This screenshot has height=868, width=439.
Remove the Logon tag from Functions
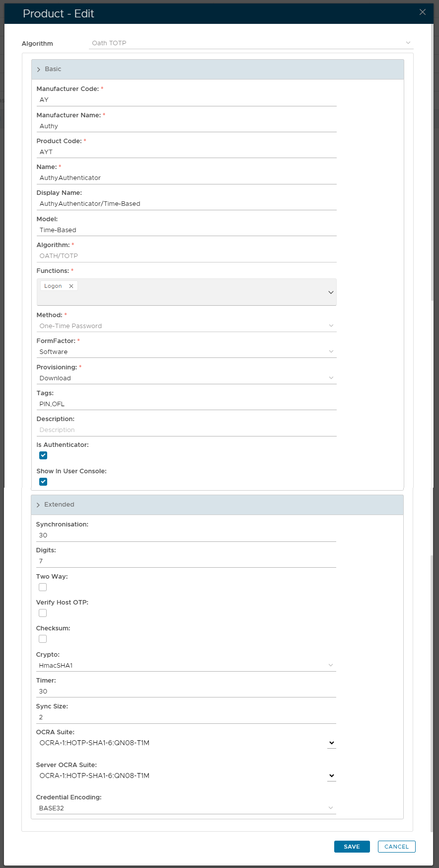[x=71, y=286]
